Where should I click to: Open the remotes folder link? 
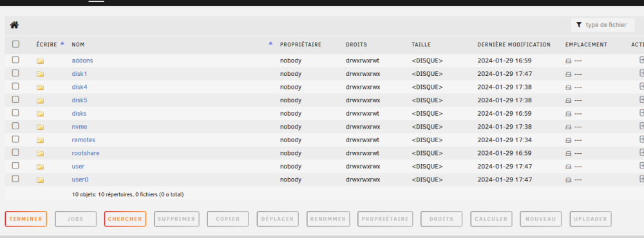[83, 140]
